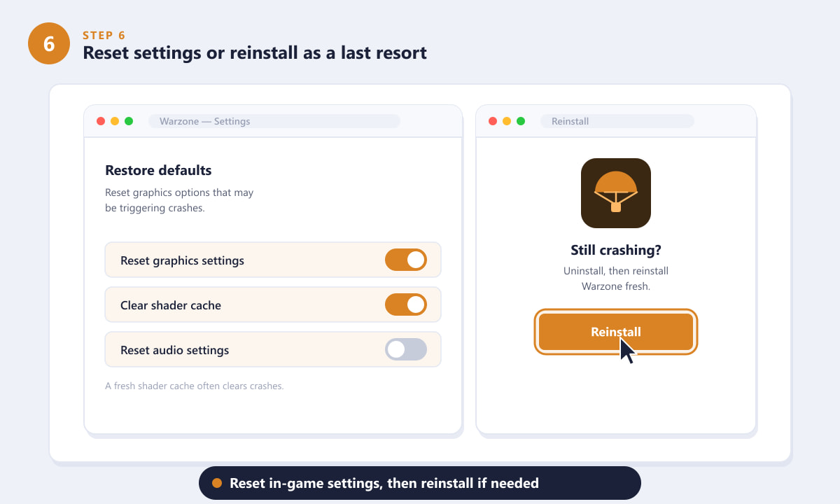Select the Warzone — Settings title bar field

[274, 121]
